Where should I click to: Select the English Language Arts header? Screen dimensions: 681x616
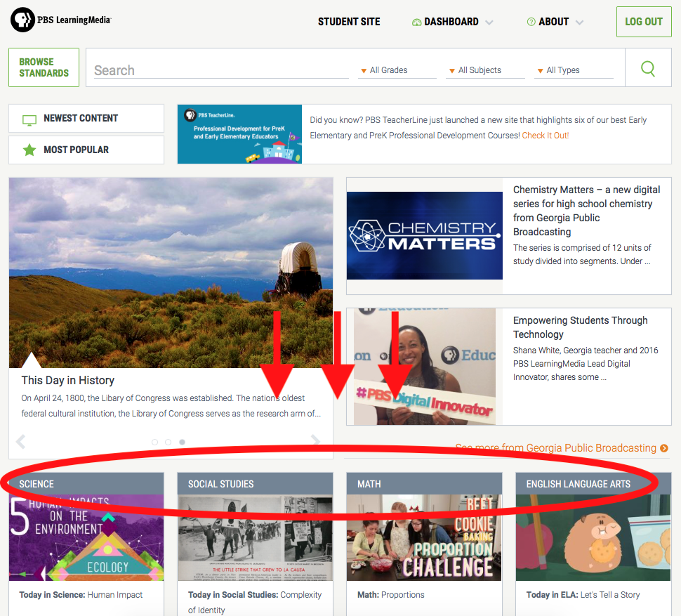click(x=593, y=483)
